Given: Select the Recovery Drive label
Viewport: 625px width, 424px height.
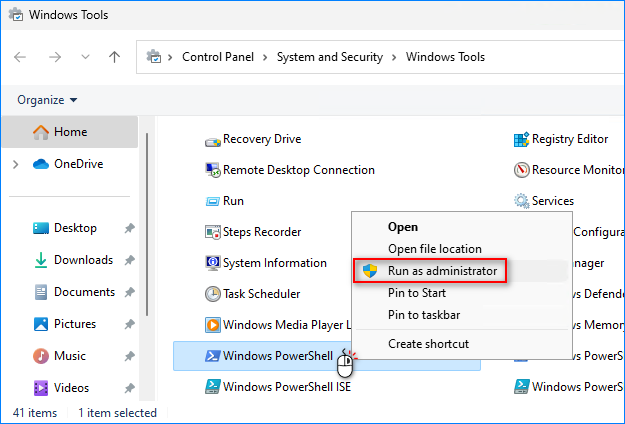Looking at the screenshot, I should [x=262, y=139].
